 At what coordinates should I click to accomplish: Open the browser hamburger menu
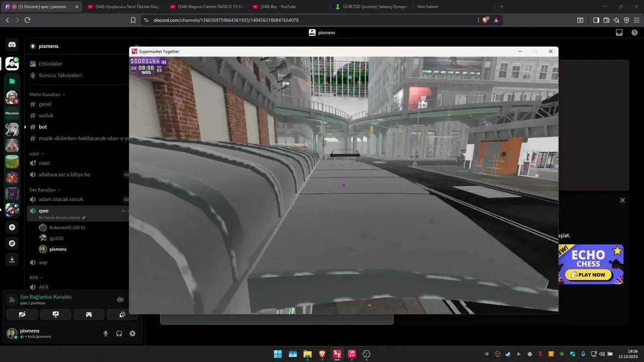coord(636,20)
